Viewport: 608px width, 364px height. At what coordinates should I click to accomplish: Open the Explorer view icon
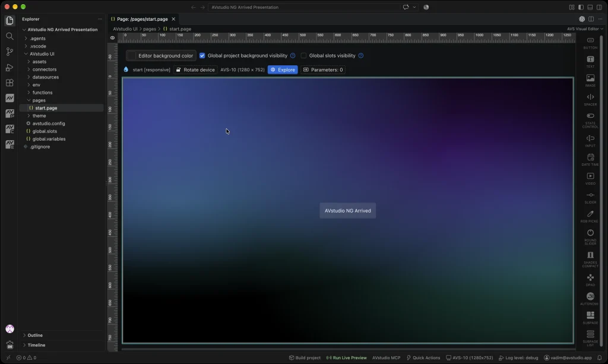9,21
